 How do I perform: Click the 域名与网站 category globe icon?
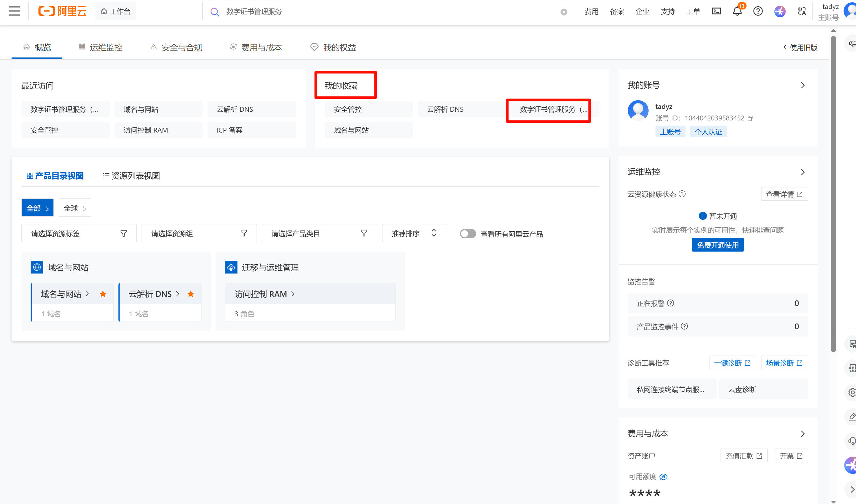coord(37,267)
